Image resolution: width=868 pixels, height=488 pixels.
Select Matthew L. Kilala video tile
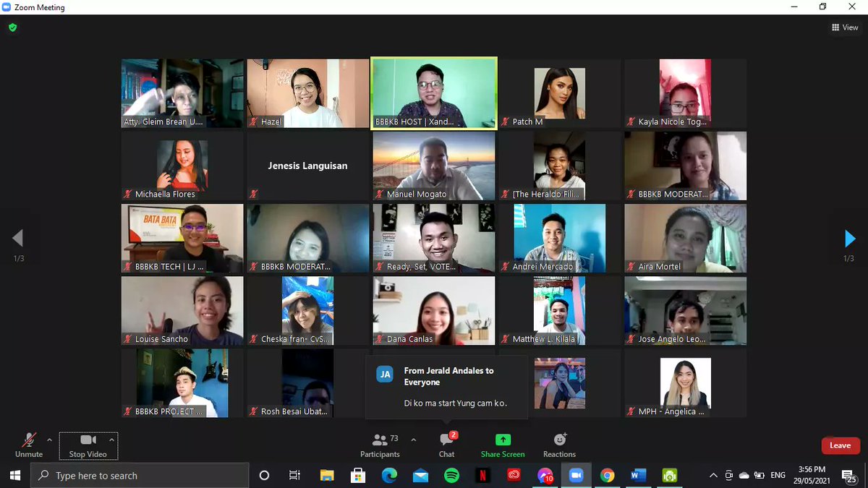click(560, 310)
